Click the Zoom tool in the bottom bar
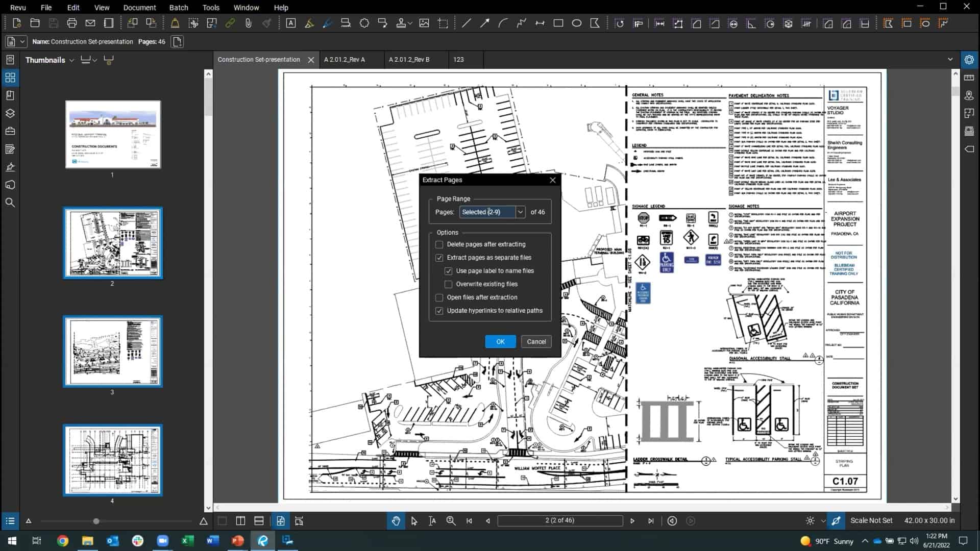 pos(451,521)
